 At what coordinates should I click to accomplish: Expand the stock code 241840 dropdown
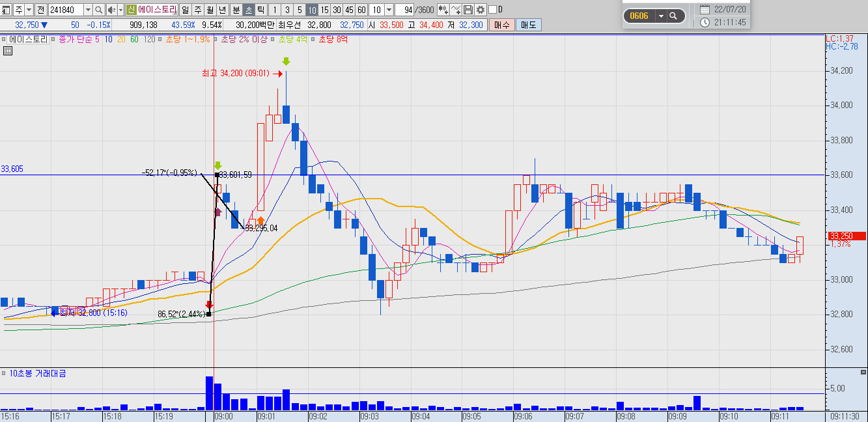88,10
